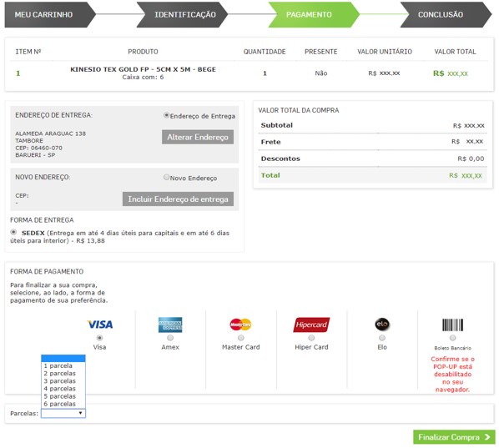The image size is (499, 448).
Task: Click the Alterar Endereço button
Action: [198, 137]
